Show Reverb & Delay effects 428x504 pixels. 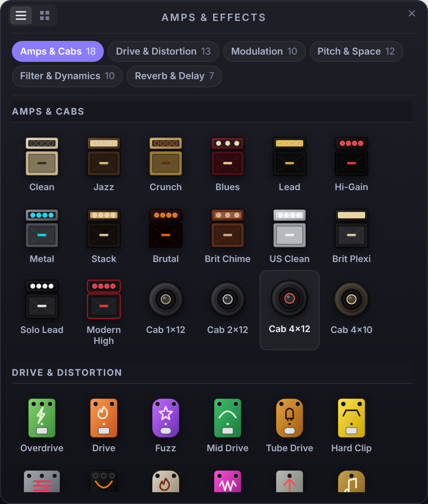[174, 76]
